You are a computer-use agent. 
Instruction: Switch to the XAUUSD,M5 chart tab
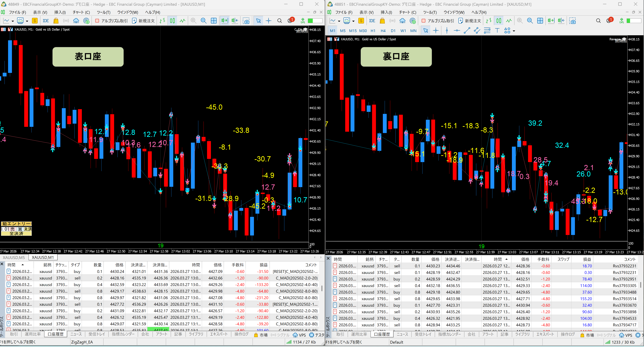14,257
